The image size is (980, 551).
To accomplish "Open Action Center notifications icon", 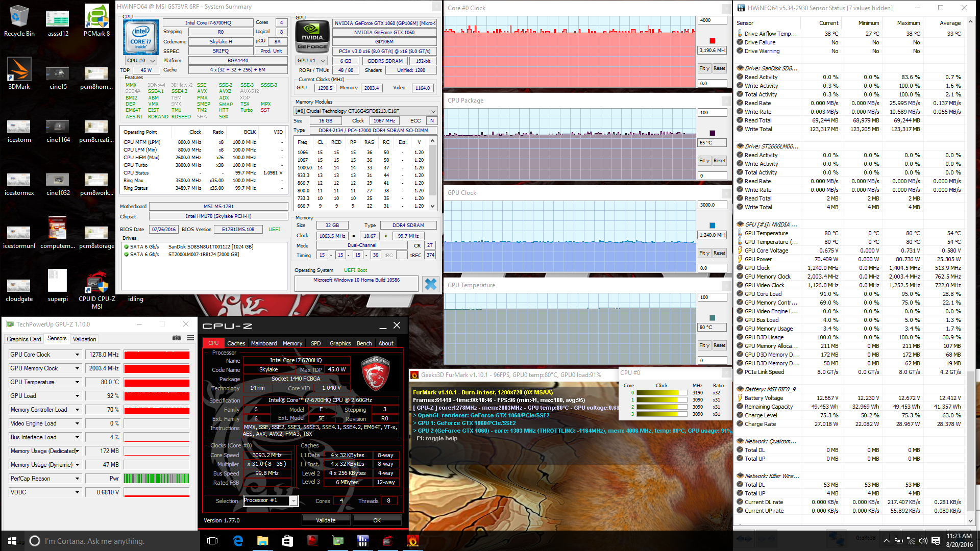I will click(936, 541).
